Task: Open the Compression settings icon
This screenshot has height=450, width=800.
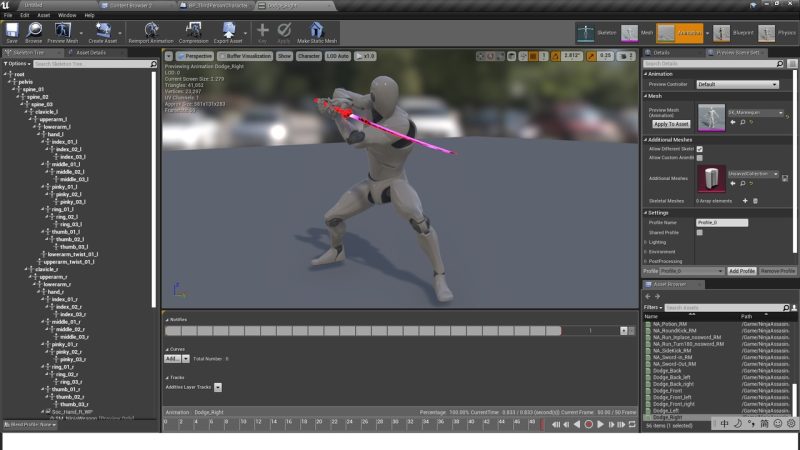Action: (x=193, y=31)
